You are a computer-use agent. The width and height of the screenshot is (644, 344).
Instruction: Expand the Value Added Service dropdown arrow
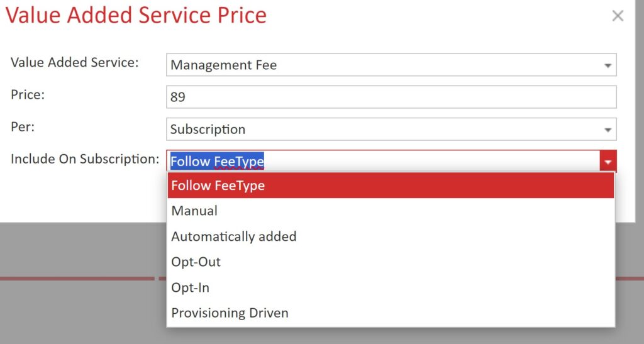coord(608,65)
